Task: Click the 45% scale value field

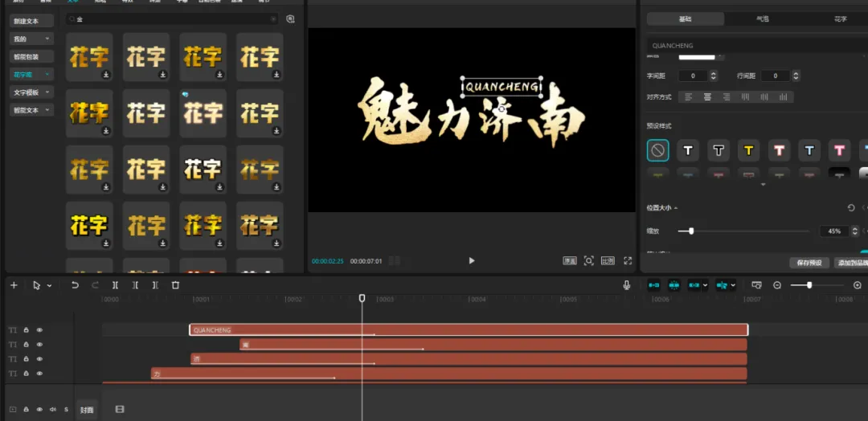Action: click(835, 231)
